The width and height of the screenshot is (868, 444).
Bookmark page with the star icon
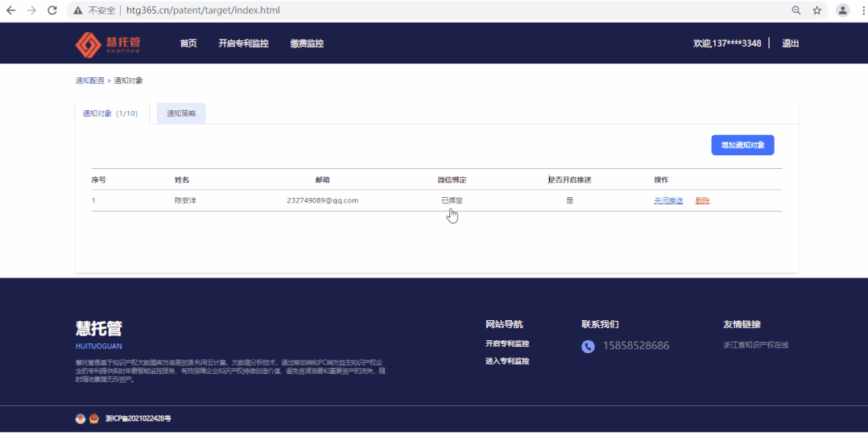[x=817, y=10]
